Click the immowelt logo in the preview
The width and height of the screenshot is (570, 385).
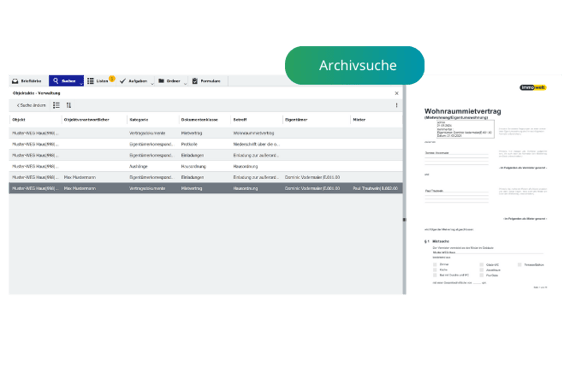tap(533, 87)
